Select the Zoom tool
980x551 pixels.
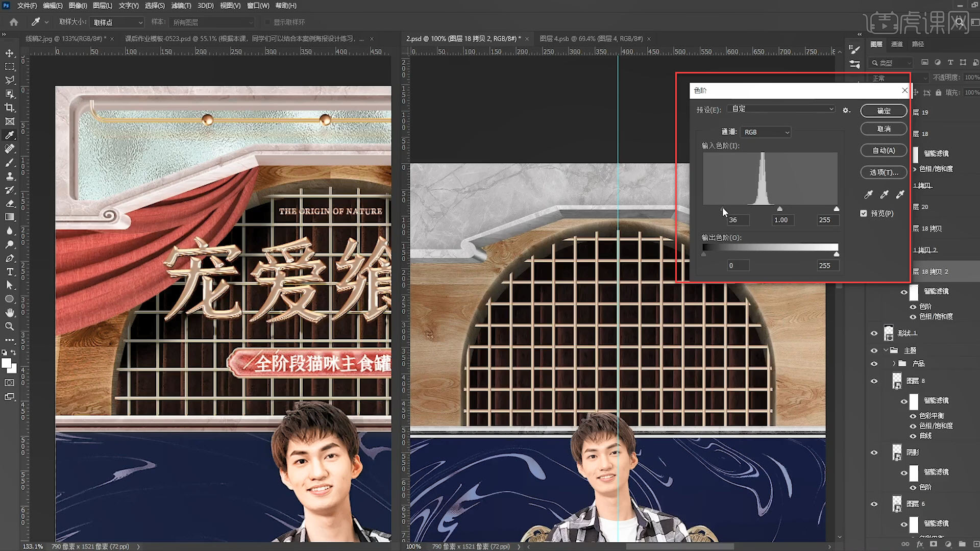[10, 327]
